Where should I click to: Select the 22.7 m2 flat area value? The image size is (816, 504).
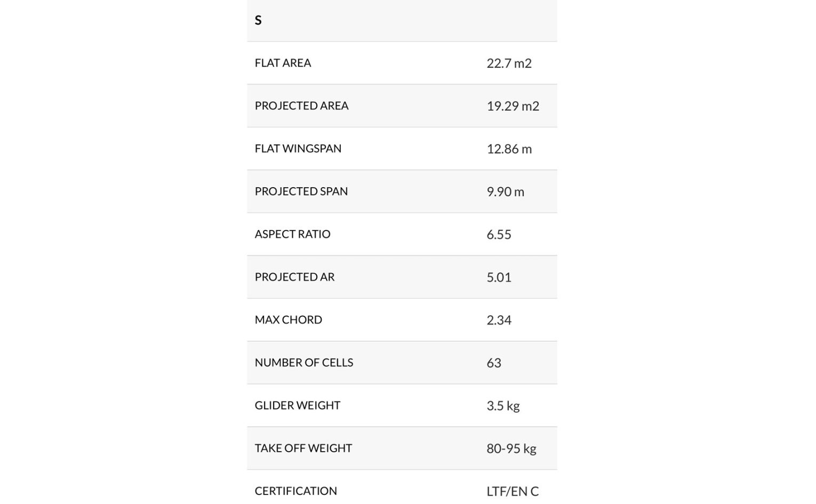click(509, 63)
